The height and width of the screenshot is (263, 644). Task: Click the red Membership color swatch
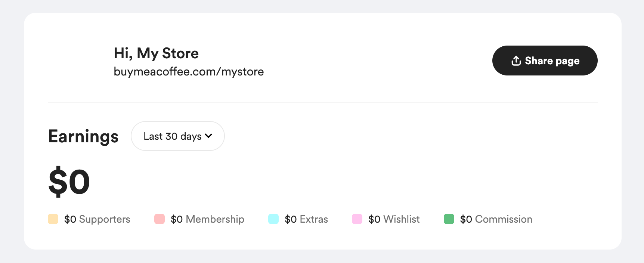coord(160,219)
